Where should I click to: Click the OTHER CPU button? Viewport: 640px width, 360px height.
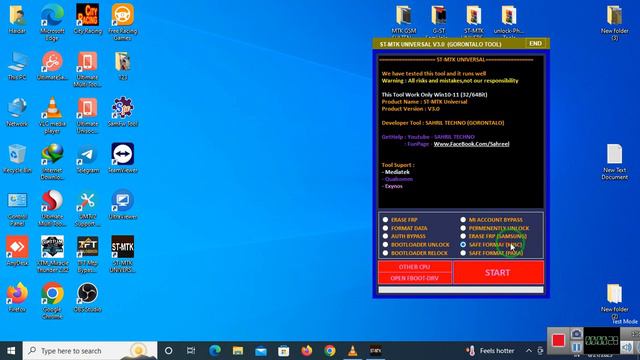click(x=415, y=267)
